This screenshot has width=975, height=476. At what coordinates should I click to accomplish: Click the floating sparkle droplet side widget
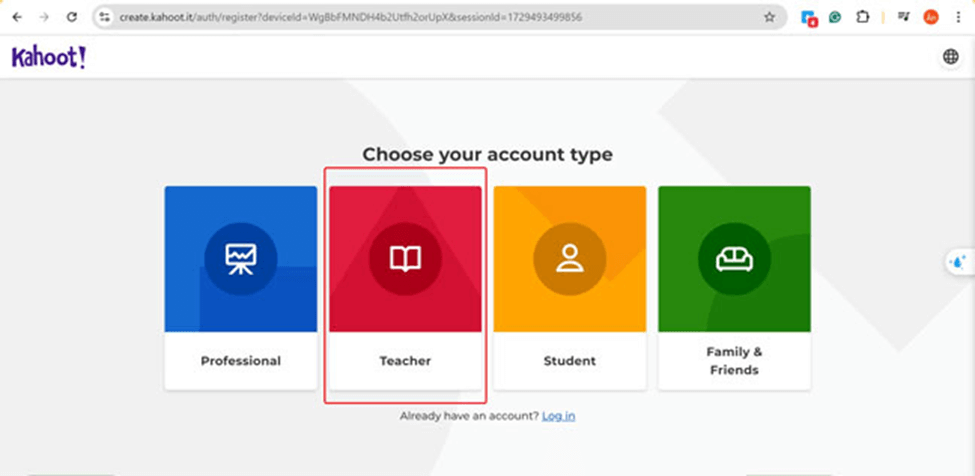coord(959,263)
